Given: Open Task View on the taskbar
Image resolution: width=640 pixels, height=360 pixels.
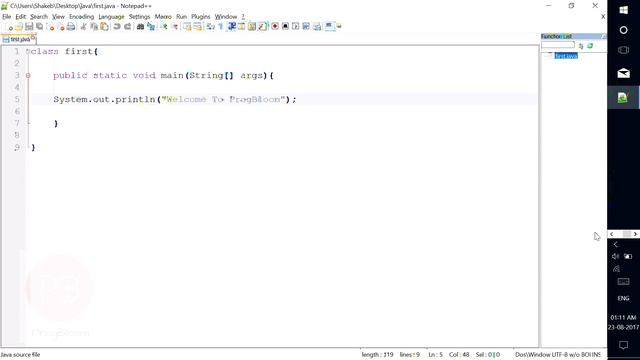Looking at the screenshot, I should [x=623, y=50].
